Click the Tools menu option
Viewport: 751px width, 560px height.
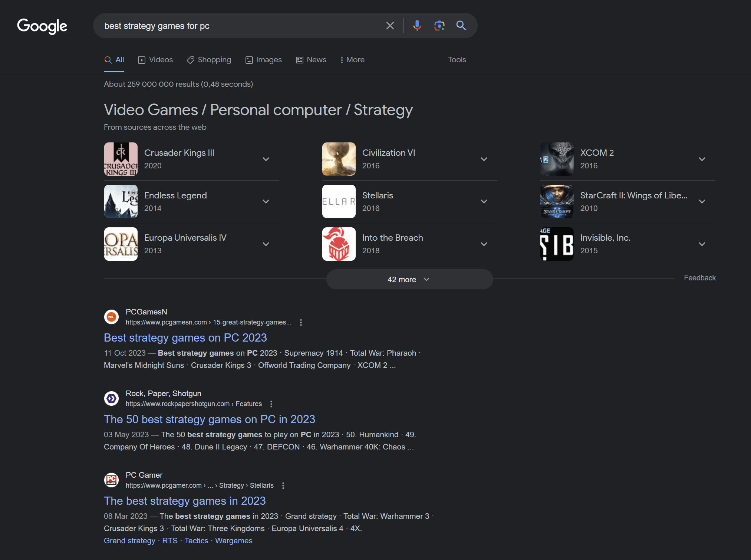click(457, 59)
